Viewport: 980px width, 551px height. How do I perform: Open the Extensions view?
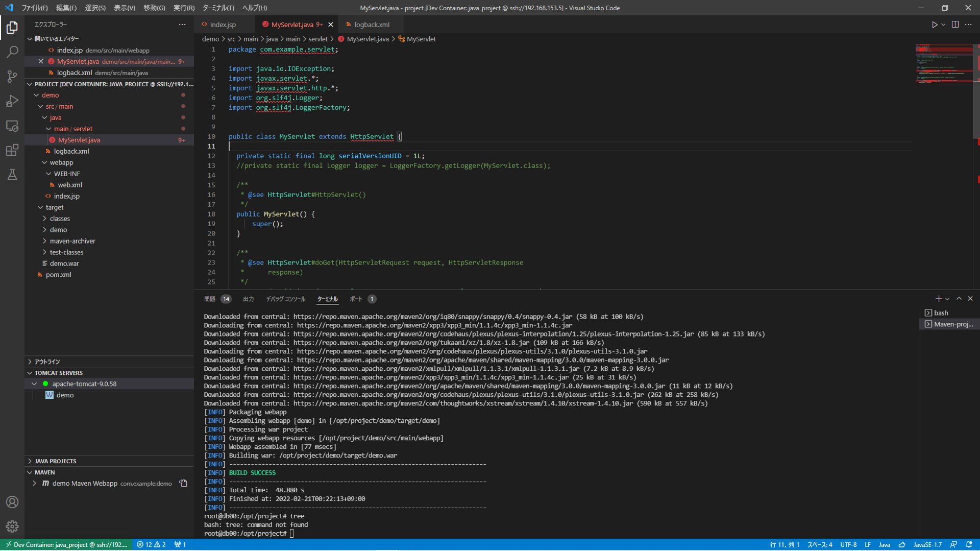[x=12, y=150]
